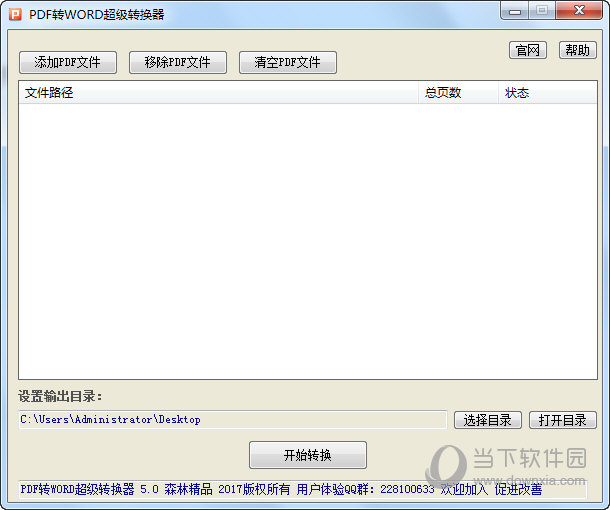
Task: Close the PDF转WORD超级转换器 window
Action: 580,11
